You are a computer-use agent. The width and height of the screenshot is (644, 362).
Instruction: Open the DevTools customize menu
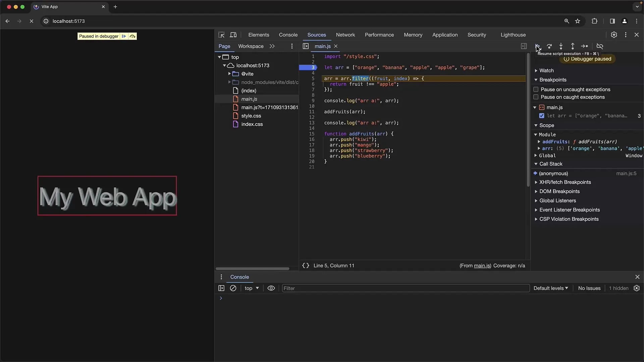click(626, 35)
